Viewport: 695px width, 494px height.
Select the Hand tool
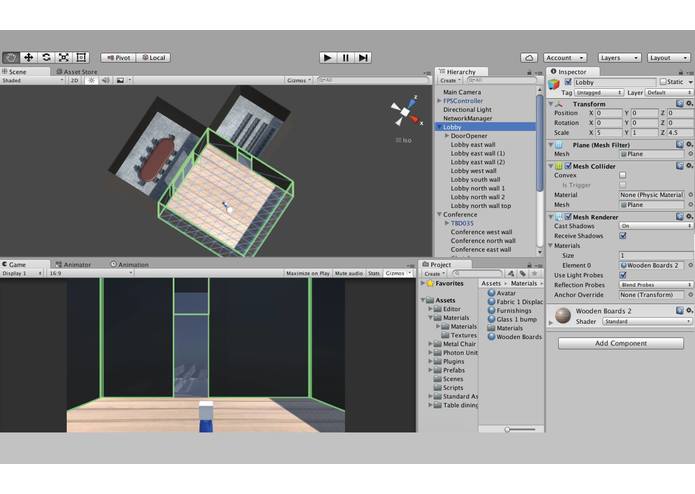tap(11, 58)
